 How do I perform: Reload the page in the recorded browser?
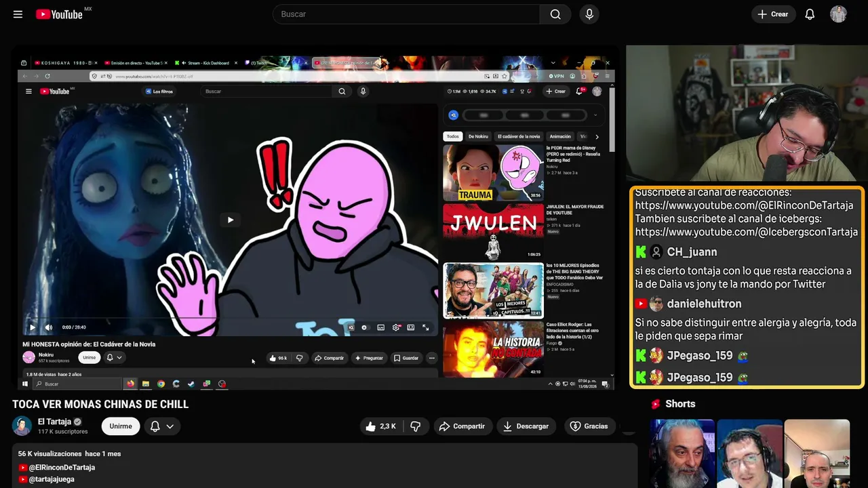[47, 76]
